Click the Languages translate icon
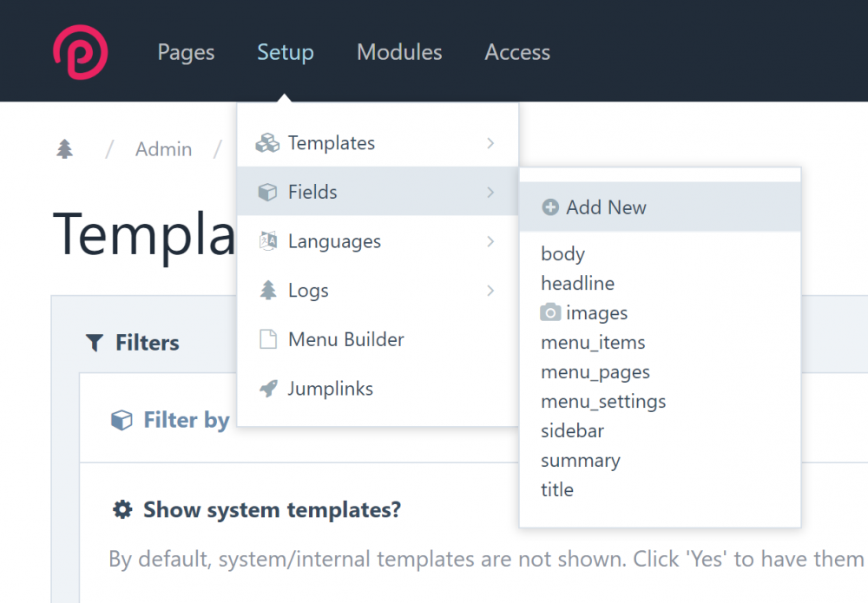 (267, 241)
